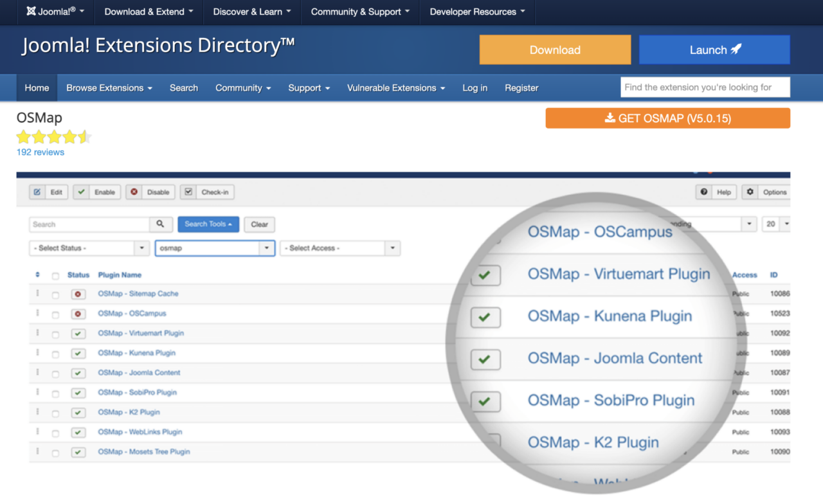Sort by ID column header

(774, 275)
